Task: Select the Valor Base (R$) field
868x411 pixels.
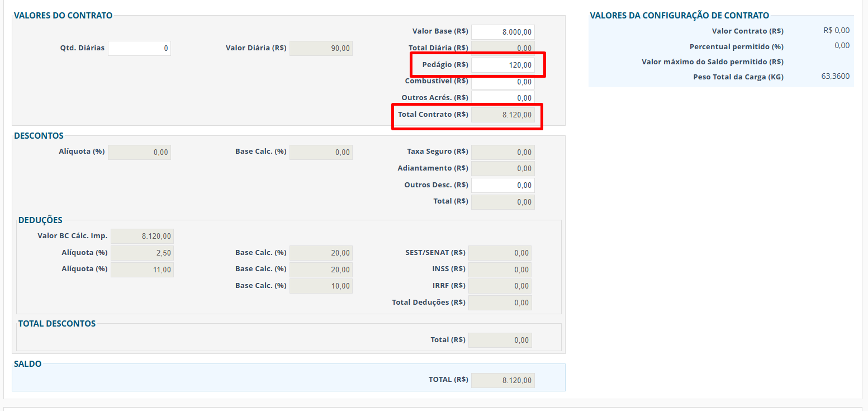Action: point(502,32)
